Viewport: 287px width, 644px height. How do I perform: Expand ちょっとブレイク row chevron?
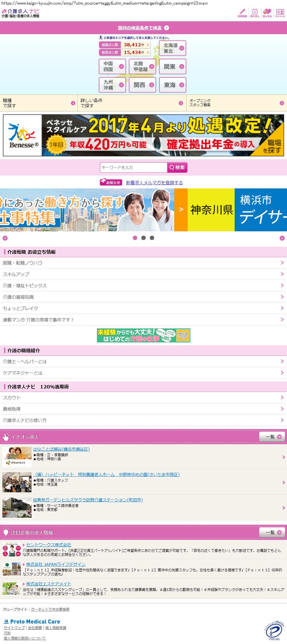282,308
